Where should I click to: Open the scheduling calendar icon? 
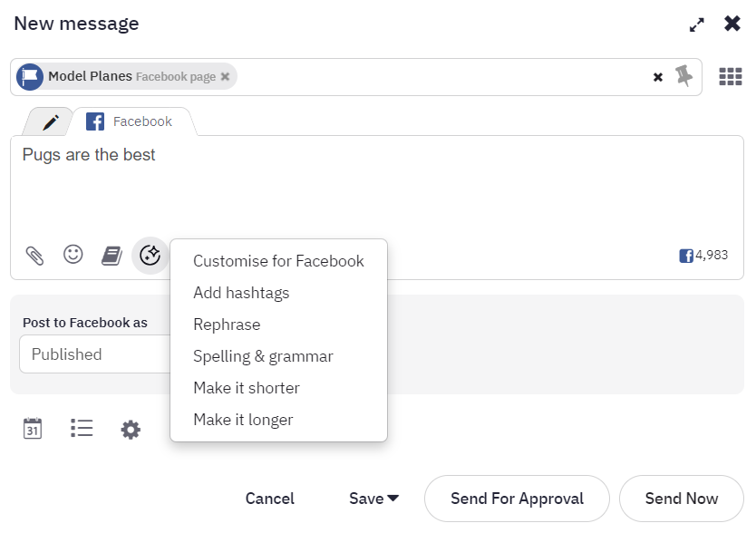[x=33, y=429]
